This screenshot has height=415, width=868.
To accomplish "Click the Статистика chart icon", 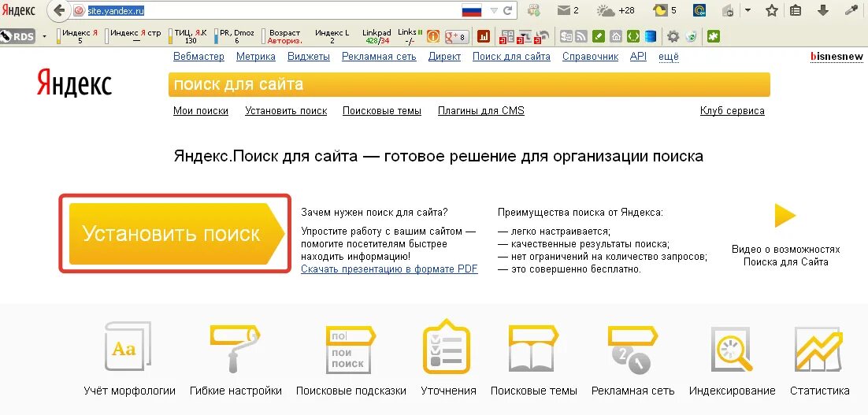I will click(x=818, y=350).
